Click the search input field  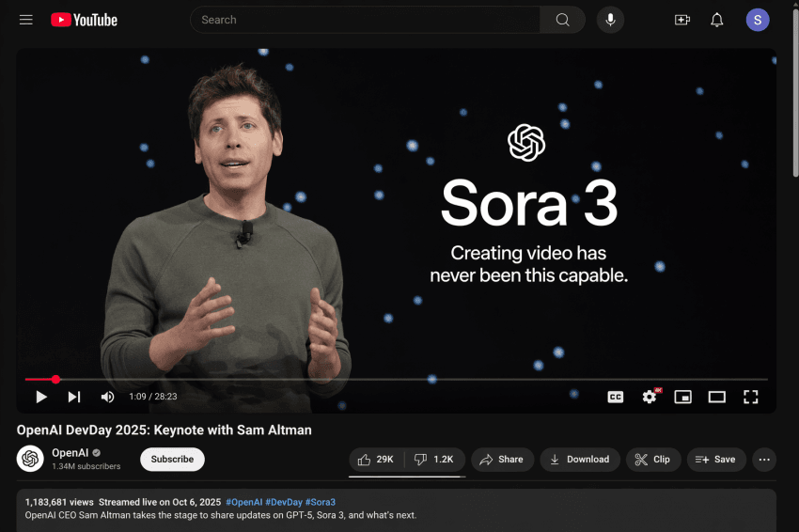coord(365,20)
